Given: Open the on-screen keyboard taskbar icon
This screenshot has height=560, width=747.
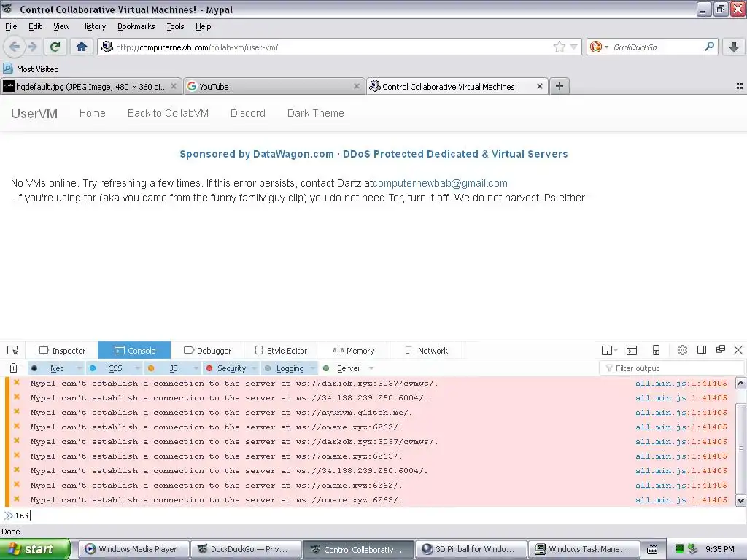Looking at the screenshot, I should [651, 550].
